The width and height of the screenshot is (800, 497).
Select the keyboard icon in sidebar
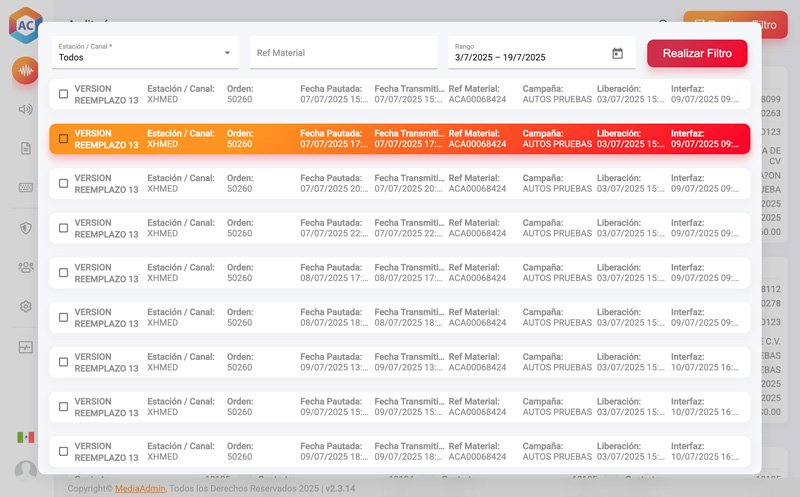point(25,187)
